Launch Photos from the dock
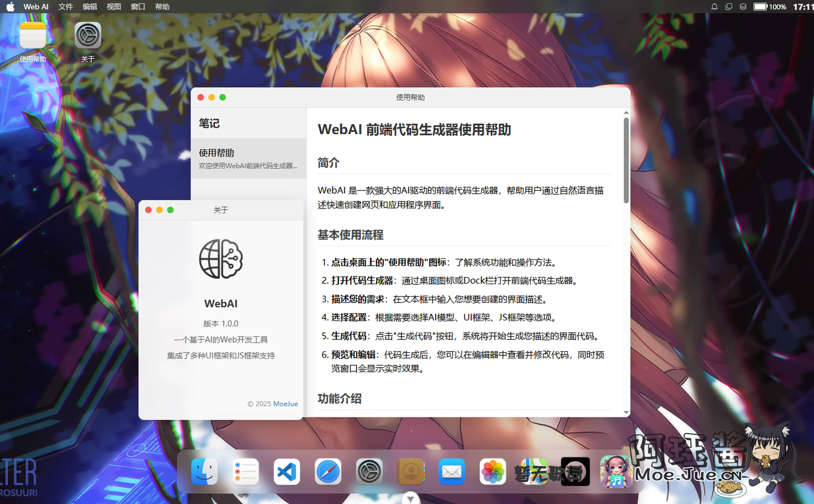The image size is (814, 504). point(493,471)
